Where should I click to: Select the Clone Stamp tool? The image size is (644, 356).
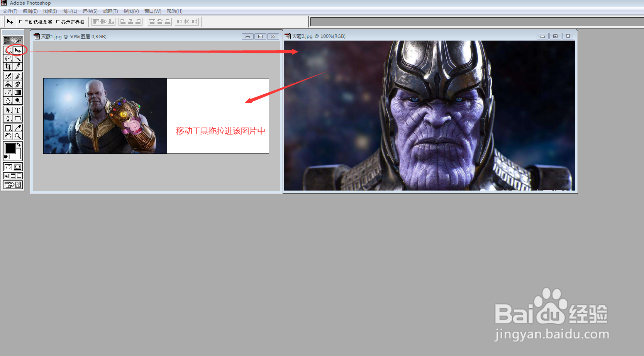pos(8,84)
